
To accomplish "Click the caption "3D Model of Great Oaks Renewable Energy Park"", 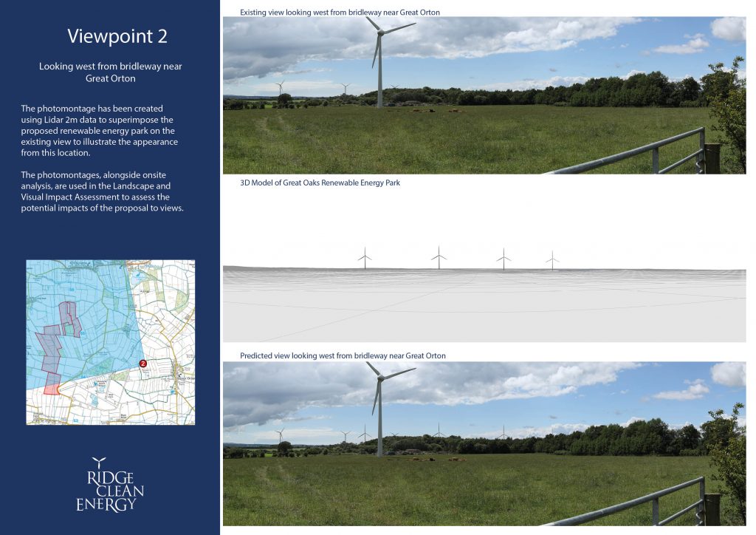I will (320, 183).
